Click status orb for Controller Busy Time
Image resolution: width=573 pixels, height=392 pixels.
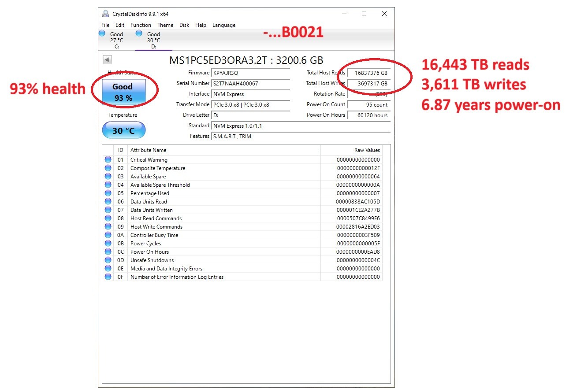point(108,235)
